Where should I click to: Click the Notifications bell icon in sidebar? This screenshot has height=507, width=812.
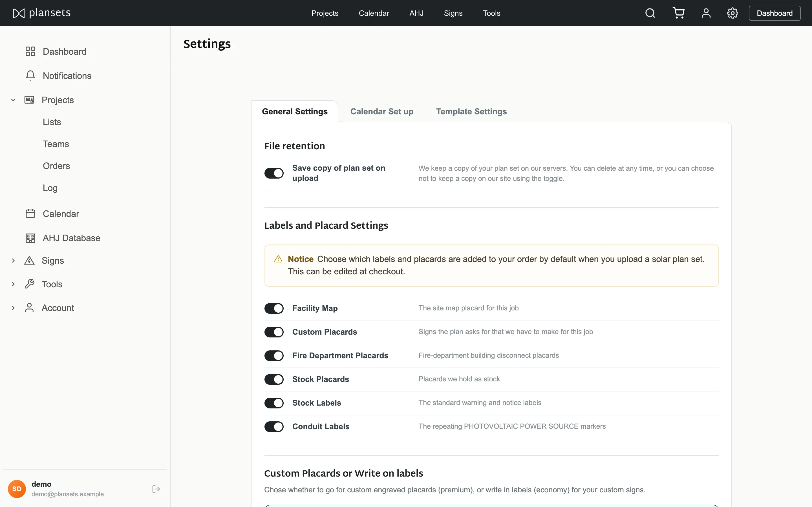pos(30,75)
